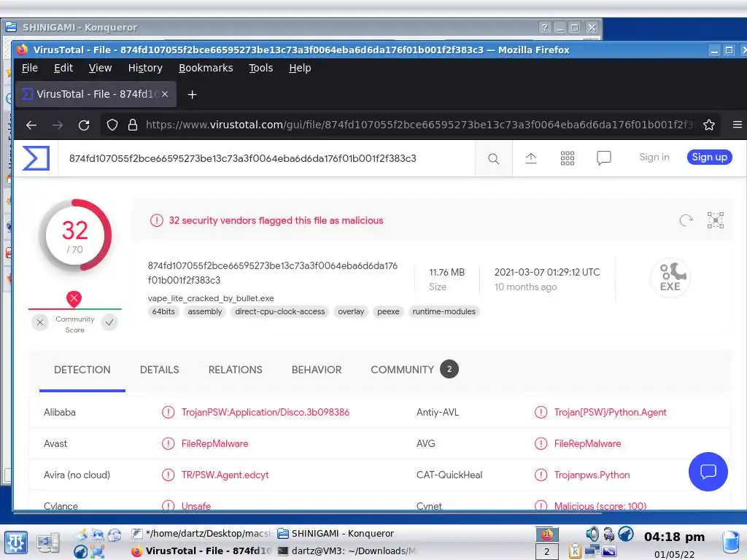Click the Sign in link
The image size is (747, 560).
[654, 157]
